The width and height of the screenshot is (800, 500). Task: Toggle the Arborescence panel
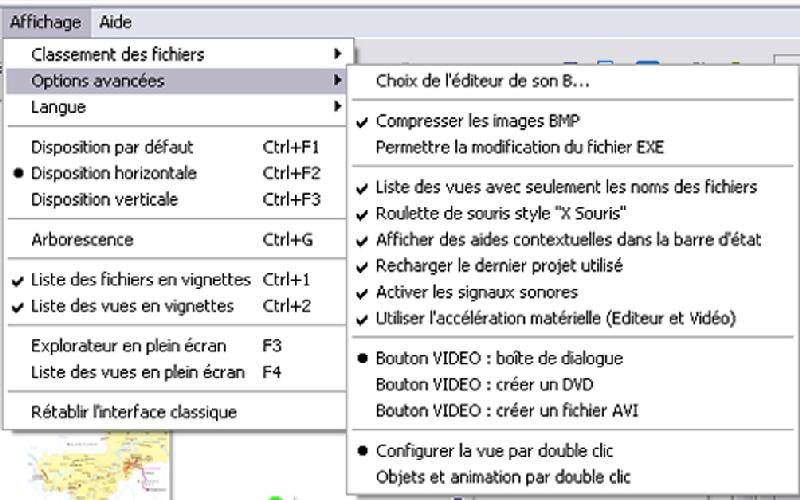(177, 240)
